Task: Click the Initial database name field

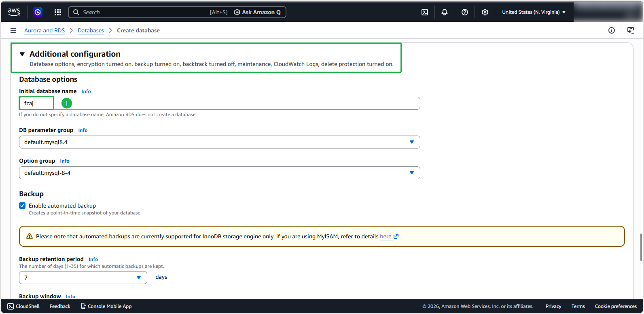Action: [220, 103]
